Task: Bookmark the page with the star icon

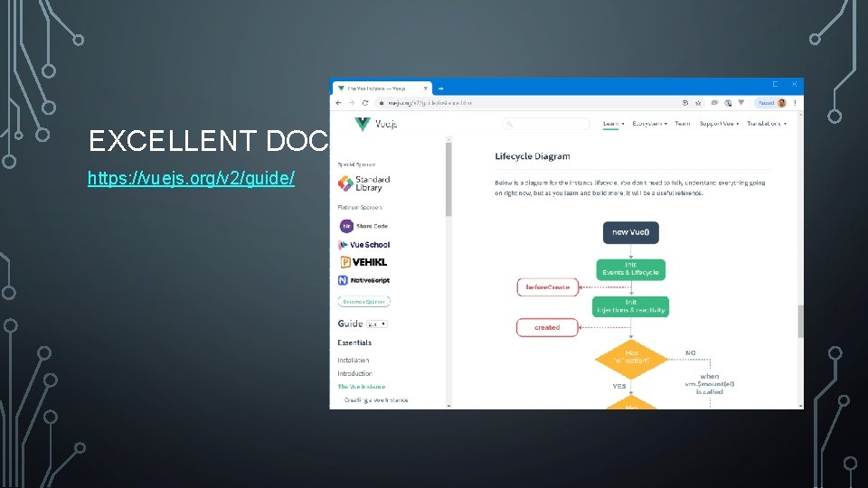Action: [x=699, y=103]
